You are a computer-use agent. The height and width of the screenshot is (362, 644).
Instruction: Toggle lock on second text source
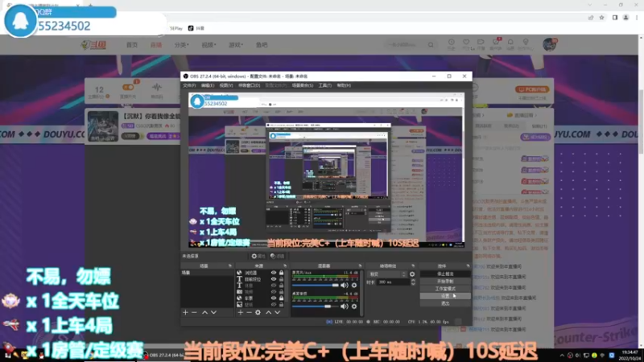pyautogui.click(x=281, y=279)
